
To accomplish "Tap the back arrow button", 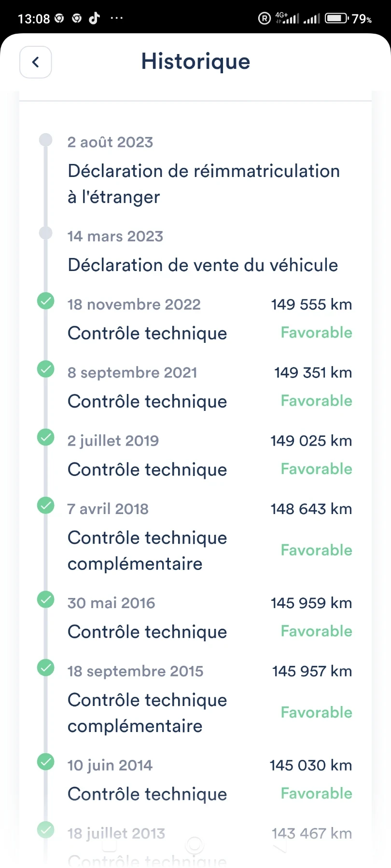I will (x=36, y=62).
